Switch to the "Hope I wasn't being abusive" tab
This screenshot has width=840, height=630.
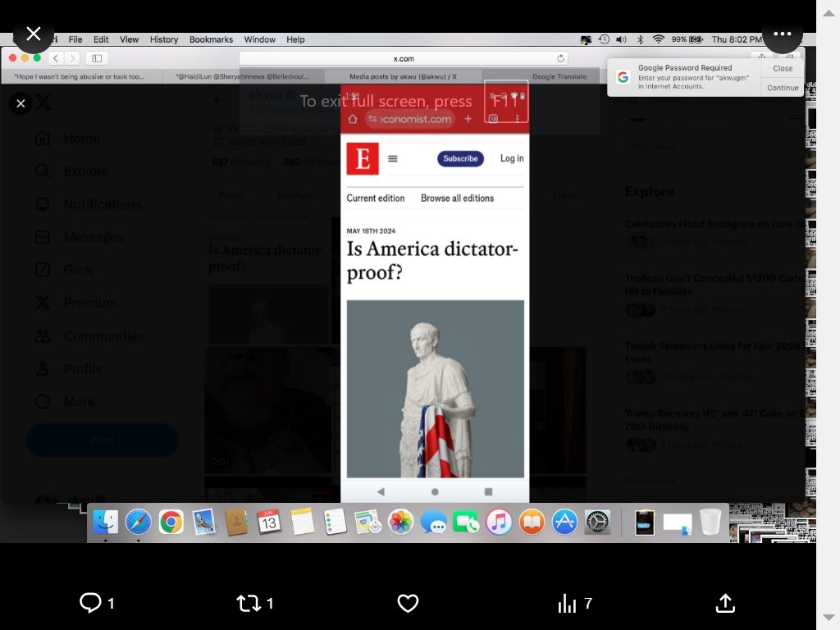coord(80,76)
